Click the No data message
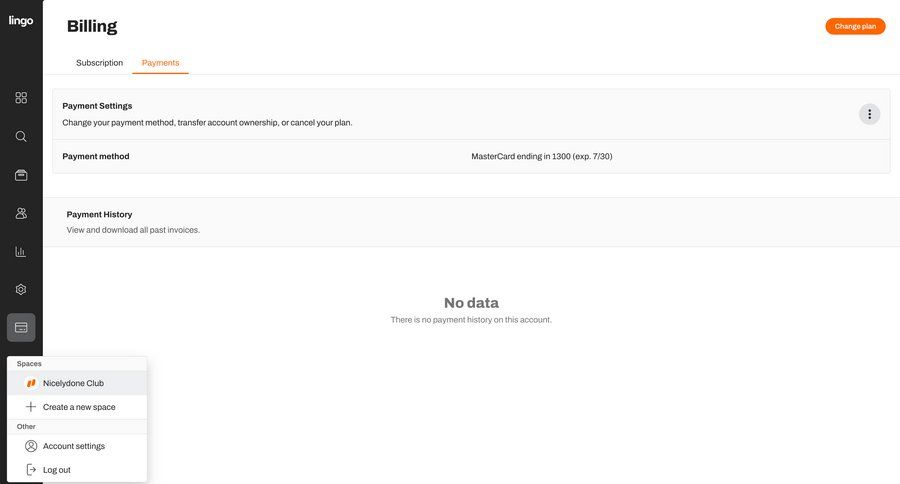Screen dimensions: 900x484 [471, 303]
